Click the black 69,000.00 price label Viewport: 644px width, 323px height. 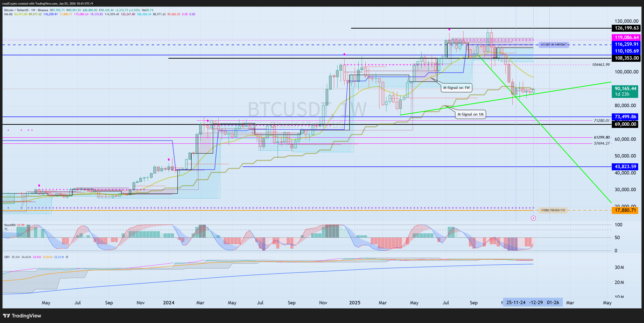[x=625, y=124]
